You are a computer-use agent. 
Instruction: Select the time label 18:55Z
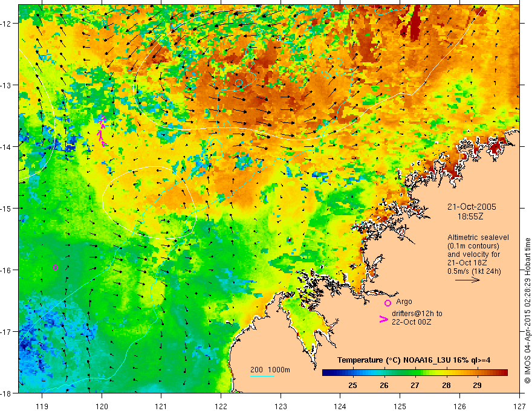[x=470, y=216]
